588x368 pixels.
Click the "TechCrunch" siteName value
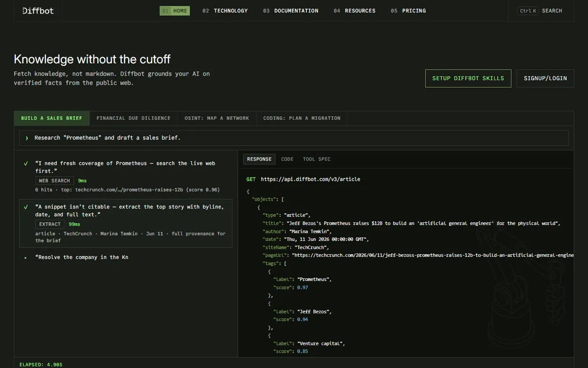coord(312,248)
